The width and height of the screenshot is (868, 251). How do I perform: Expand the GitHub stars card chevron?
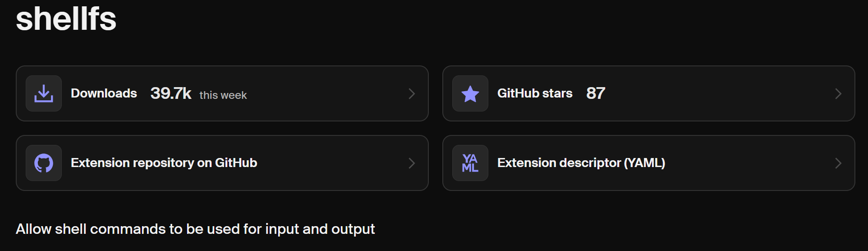(838, 93)
